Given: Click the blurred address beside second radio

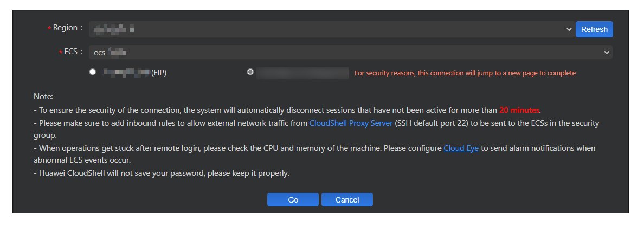Looking at the screenshot, I should pos(302,73).
